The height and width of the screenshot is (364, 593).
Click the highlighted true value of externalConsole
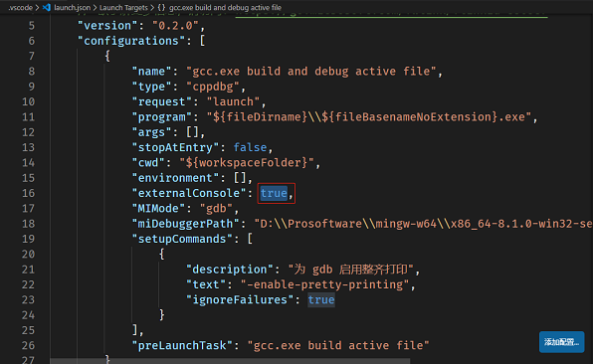tap(274, 193)
